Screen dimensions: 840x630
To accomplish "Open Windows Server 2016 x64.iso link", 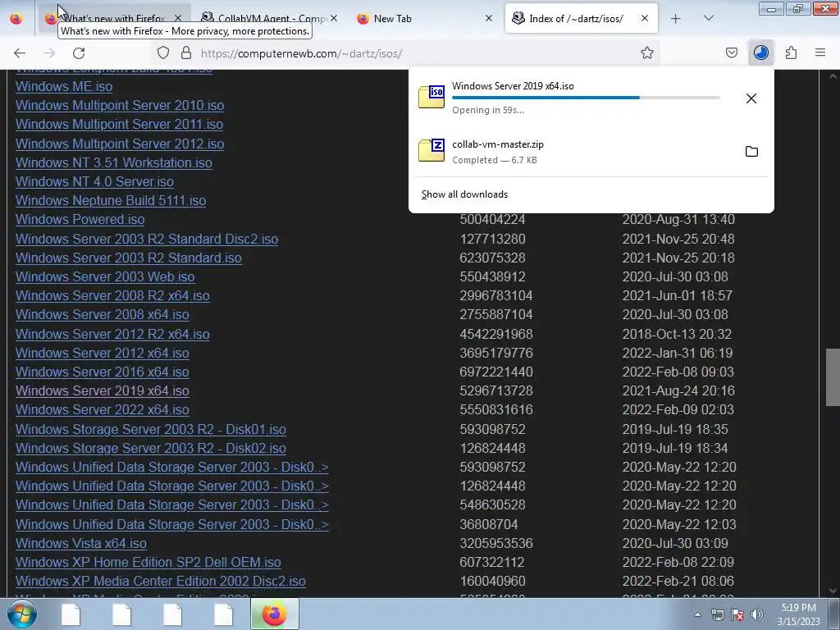I will coord(103,372).
